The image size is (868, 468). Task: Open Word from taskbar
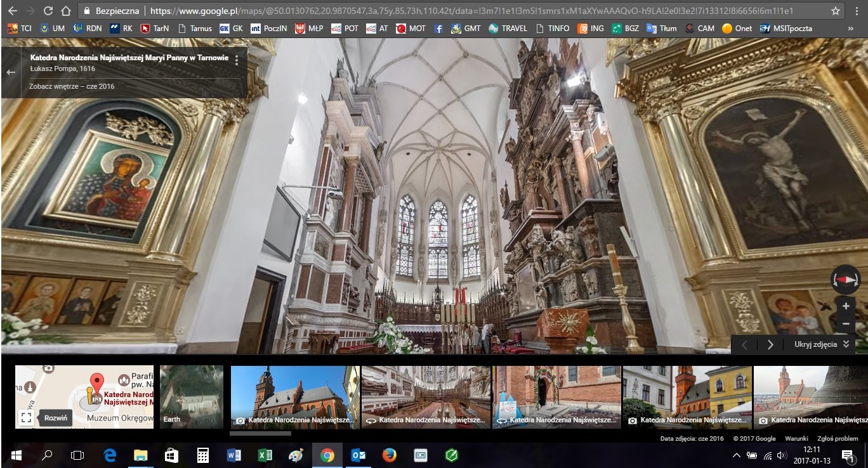coord(234,455)
